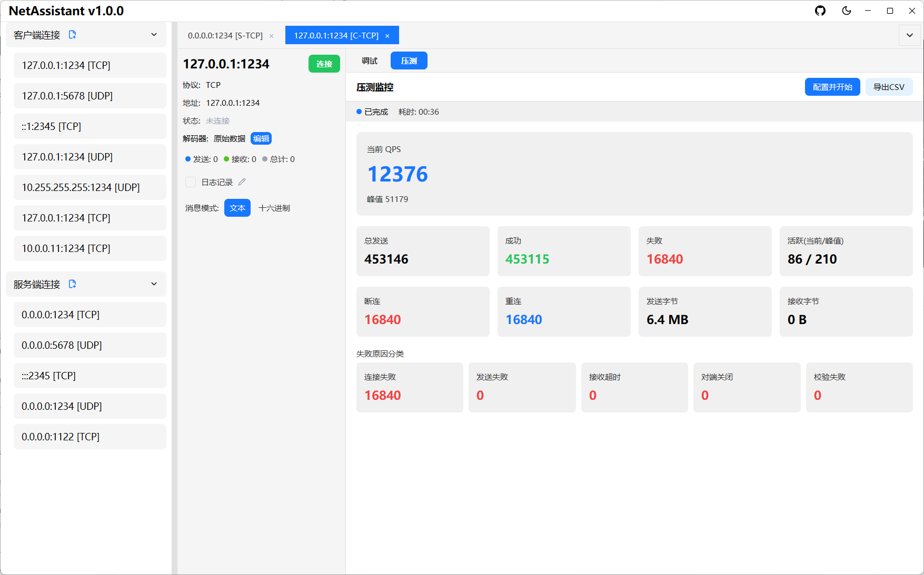Click the 对端关闭 failure card

pos(747,387)
